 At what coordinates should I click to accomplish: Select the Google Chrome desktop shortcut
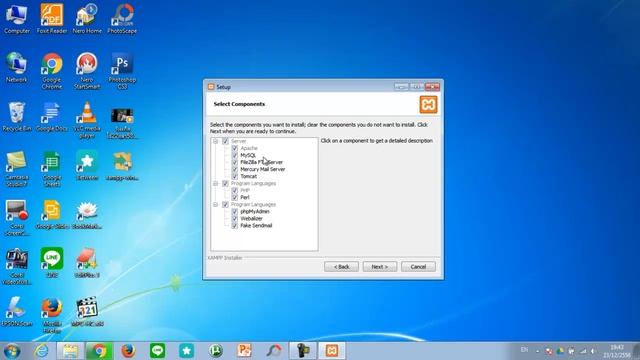click(52, 71)
